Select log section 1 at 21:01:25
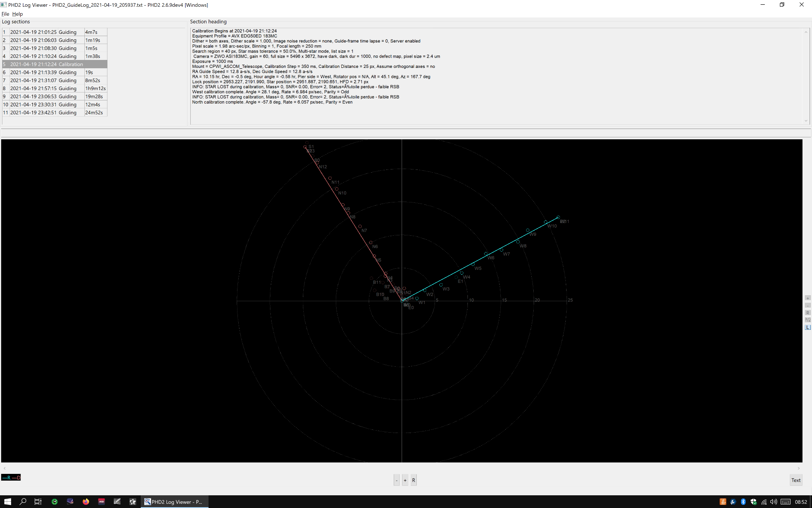This screenshot has width=812, height=508. (x=54, y=32)
